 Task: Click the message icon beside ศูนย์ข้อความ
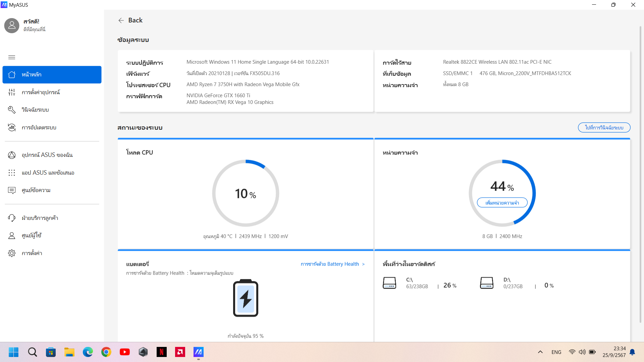click(x=12, y=190)
